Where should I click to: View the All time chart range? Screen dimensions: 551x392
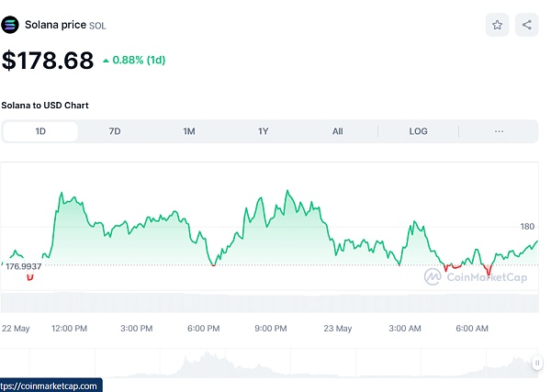[337, 131]
